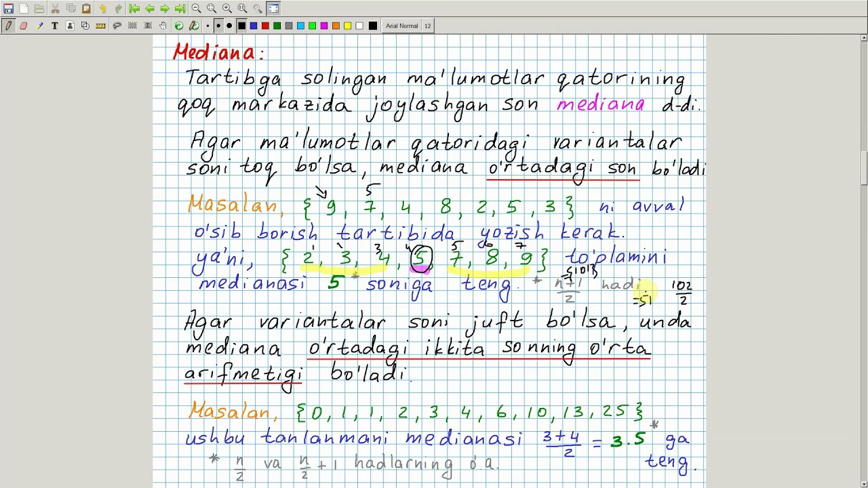This screenshot has width=868, height=488.
Task: Choose the vertical space tool
Action: tap(148, 26)
